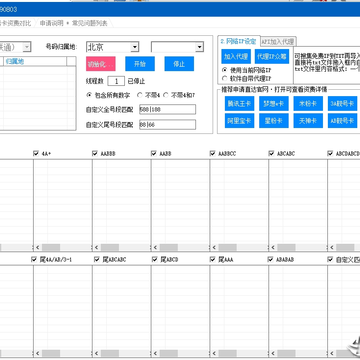Image resolution: width=360 pixels, height=360 pixels.
Task: Open the carrier dropdown left of 号码归属地
Action: pos(15,47)
